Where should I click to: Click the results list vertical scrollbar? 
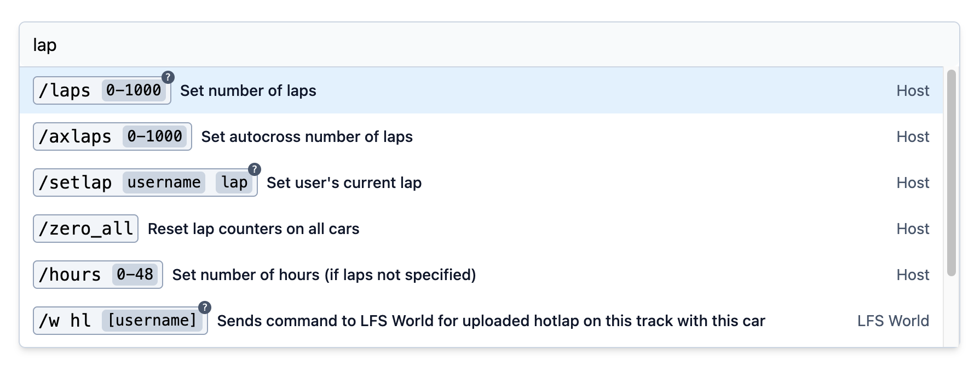click(x=952, y=173)
